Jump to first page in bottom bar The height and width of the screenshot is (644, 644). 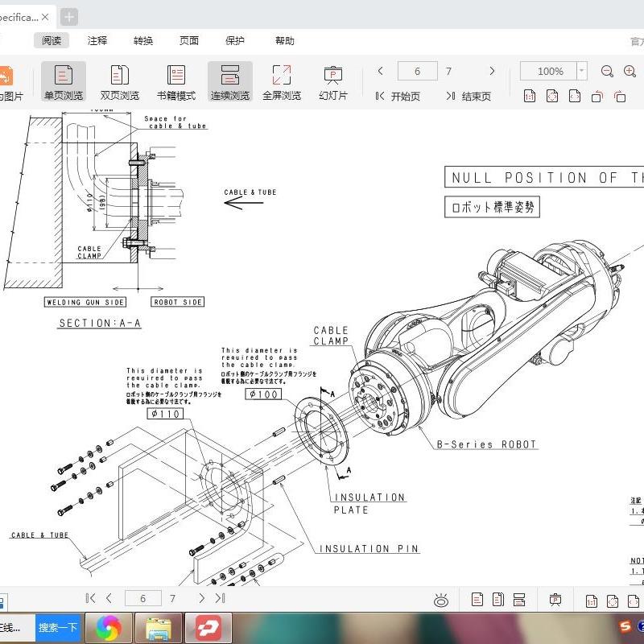coord(90,598)
